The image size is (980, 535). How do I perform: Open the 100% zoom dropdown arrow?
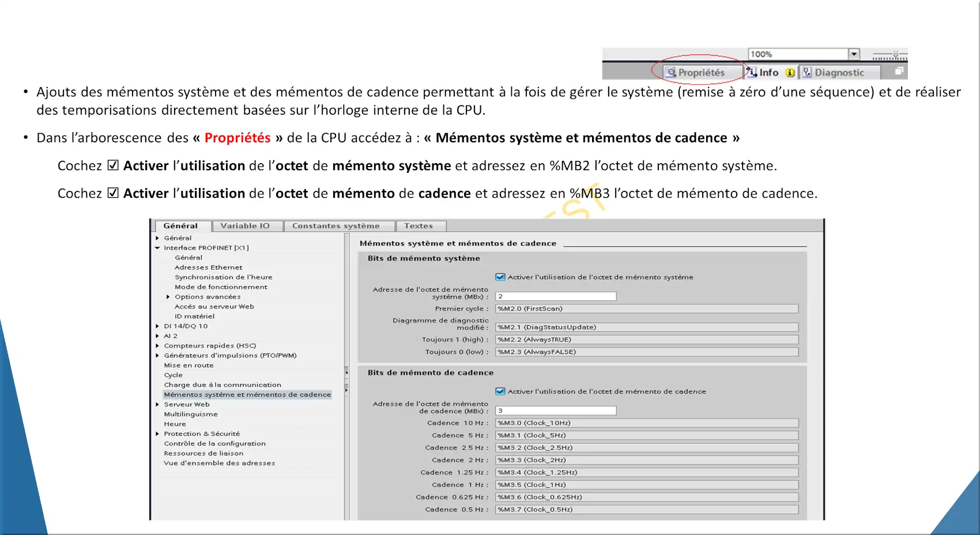pos(854,54)
